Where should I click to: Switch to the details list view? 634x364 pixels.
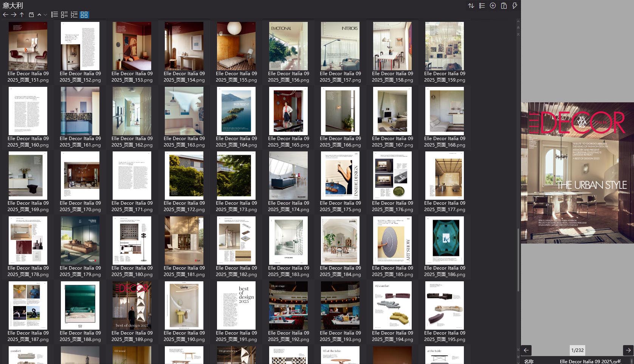click(65, 15)
